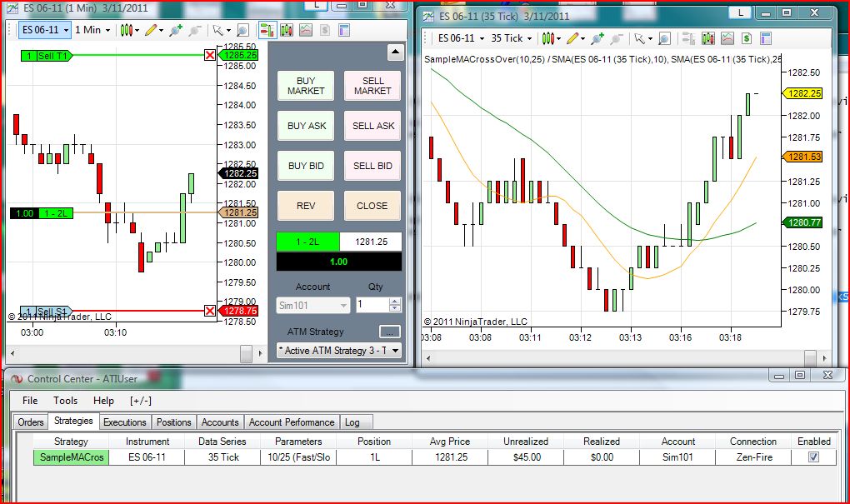Viewport: 850px width, 504px height.
Task: Click zoom frame magnifier in 1 Min chart
Action: click(242, 30)
